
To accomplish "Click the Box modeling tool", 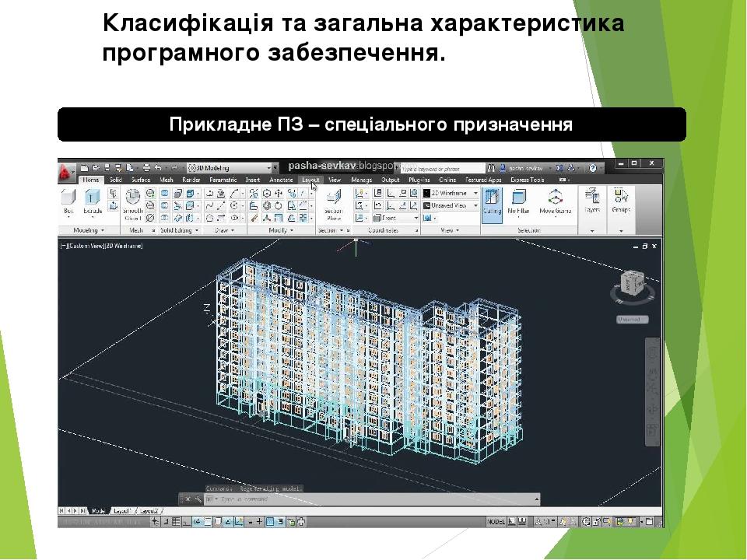I will pos(68,202).
